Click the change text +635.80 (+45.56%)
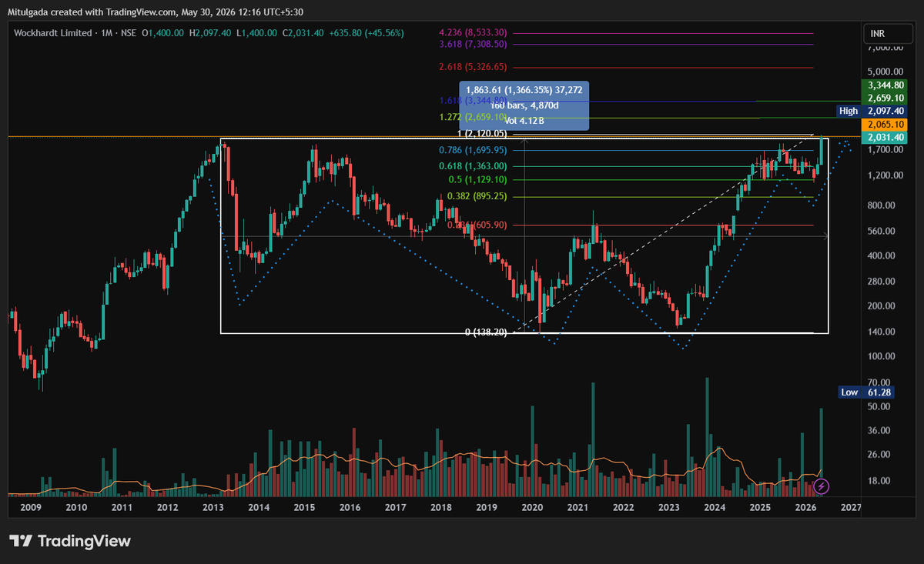 [x=366, y=32]
